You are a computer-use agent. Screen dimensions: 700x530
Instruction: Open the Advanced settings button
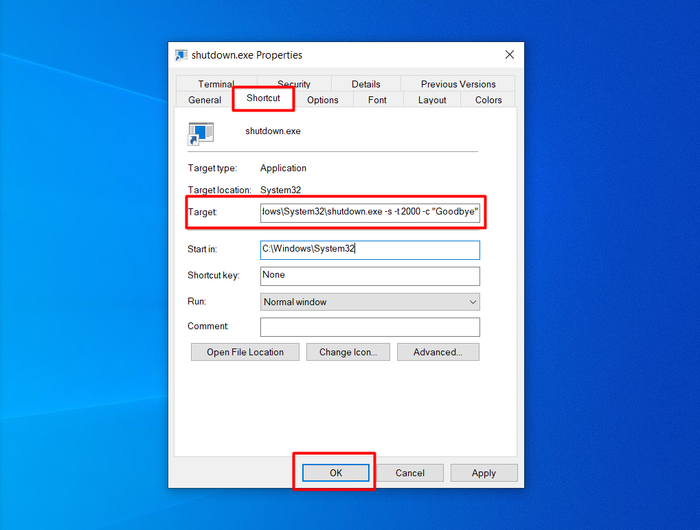[x=438, y=352]
